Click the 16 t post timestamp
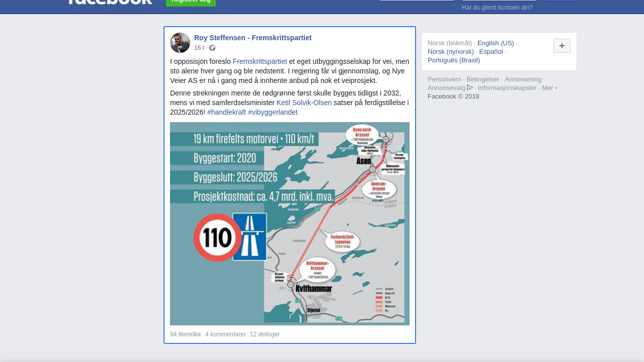Screen dimensions: 644x362 (199, 48)
